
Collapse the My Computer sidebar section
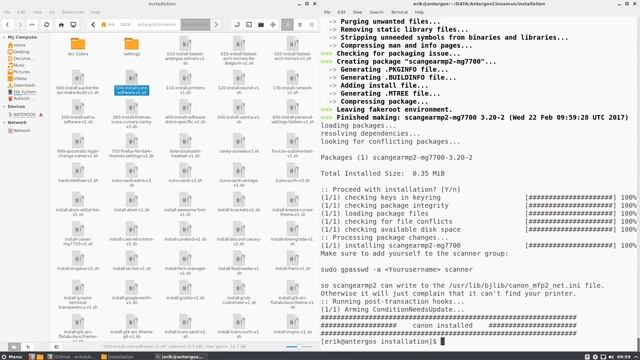[x=4, y=37]
